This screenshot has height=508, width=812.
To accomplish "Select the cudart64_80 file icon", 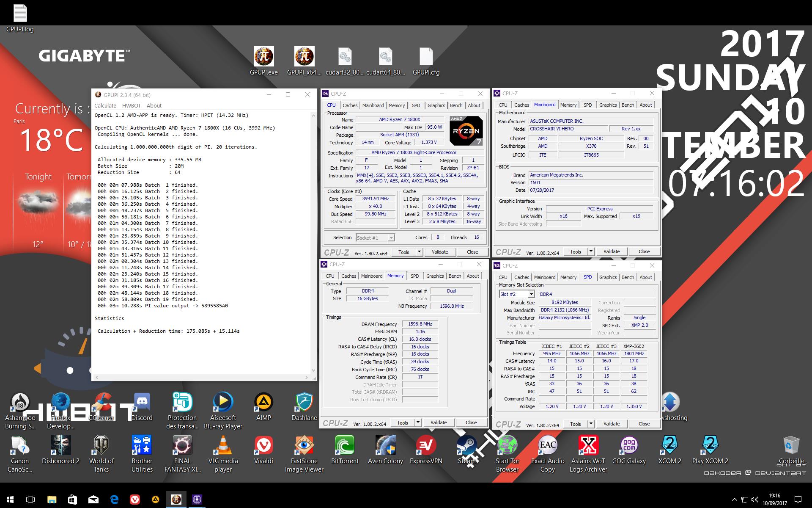I will click(385, 61).
